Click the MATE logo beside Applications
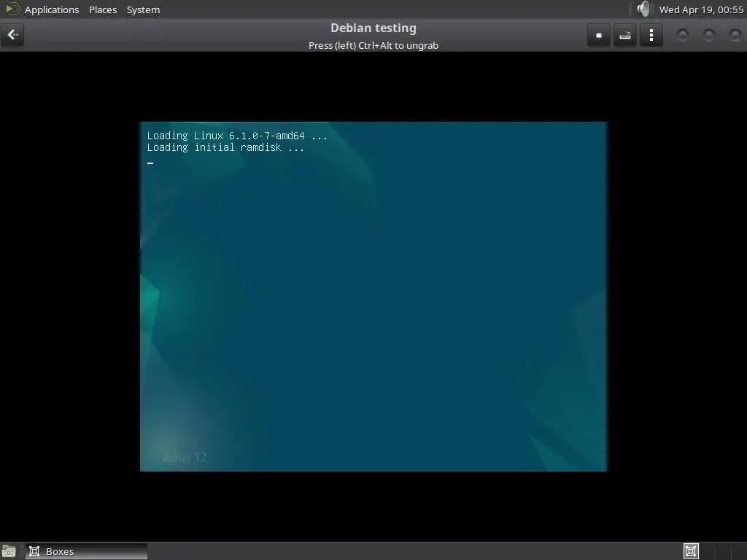The width and height of the screenshot is (747, 560). (12, 9)
